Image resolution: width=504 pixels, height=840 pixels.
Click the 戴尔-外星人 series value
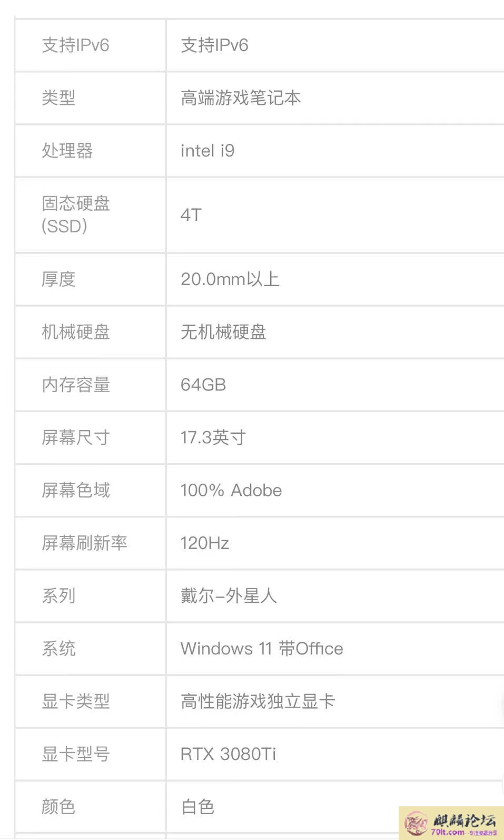click(229, 595)
